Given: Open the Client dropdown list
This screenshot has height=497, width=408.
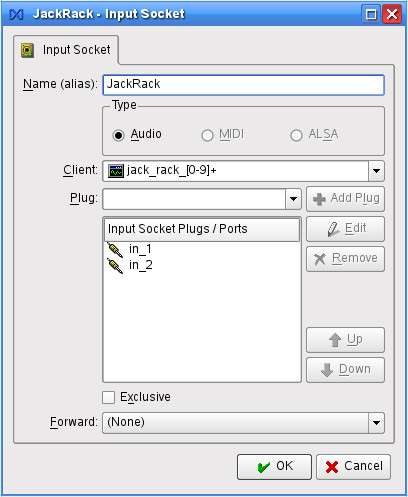Looking at the screenshot, I should (x=376, y=171).
